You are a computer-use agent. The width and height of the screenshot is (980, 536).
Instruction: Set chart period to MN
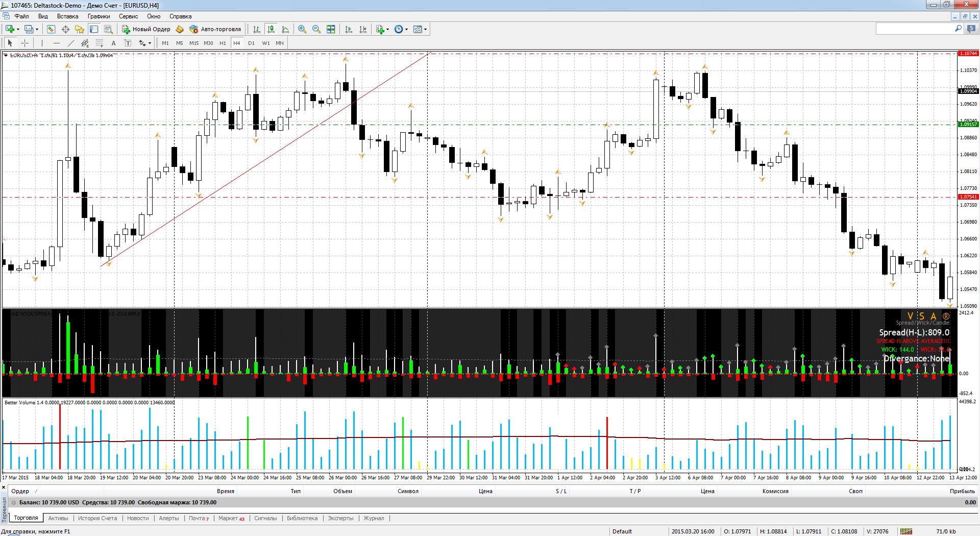(x=280, y=43)
